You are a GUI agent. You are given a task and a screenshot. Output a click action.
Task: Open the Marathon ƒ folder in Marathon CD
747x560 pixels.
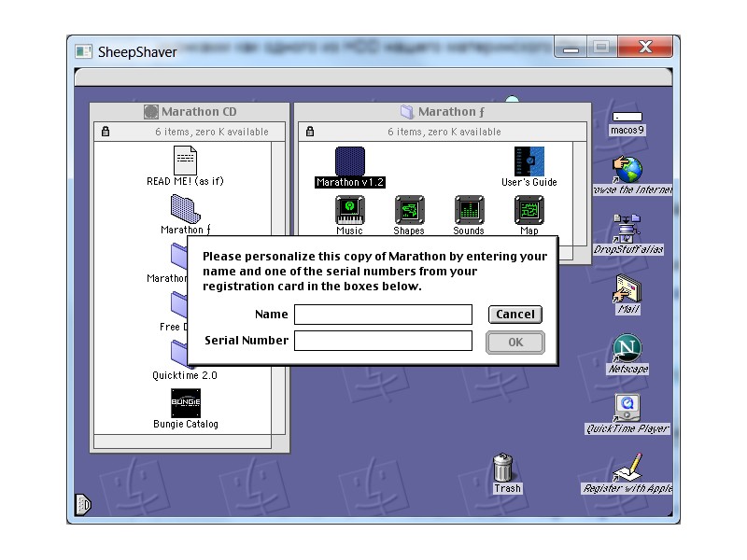point(185,208)
